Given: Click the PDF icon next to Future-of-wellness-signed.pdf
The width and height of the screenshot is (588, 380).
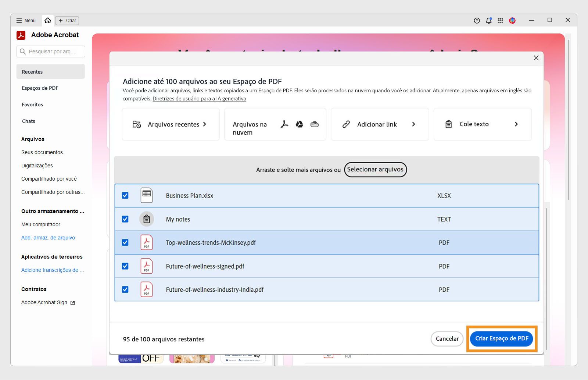Looking at the screenshot, I should 146,266.
